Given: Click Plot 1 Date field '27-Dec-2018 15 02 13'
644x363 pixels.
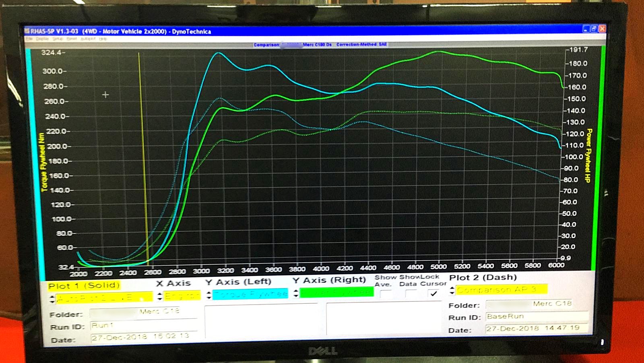Looking at the screenshot, I should pos(144,337).
